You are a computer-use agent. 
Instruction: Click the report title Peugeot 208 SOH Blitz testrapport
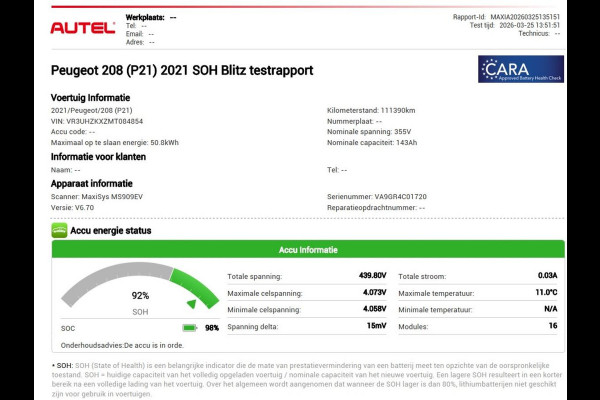[x=182, y=70]
